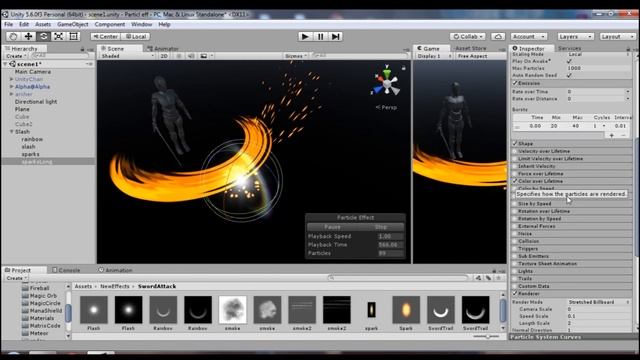The width and height of the screenshot is (640, 360).
Task: Click the scene orientation gizmo
Action: 386,83
